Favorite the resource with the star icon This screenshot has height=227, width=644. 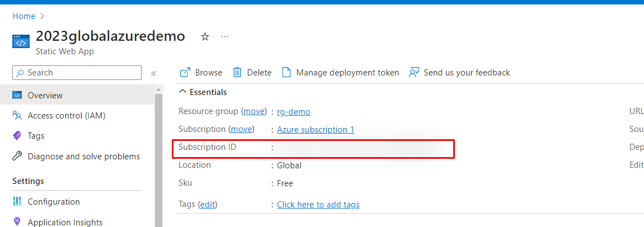coord(205,37)
